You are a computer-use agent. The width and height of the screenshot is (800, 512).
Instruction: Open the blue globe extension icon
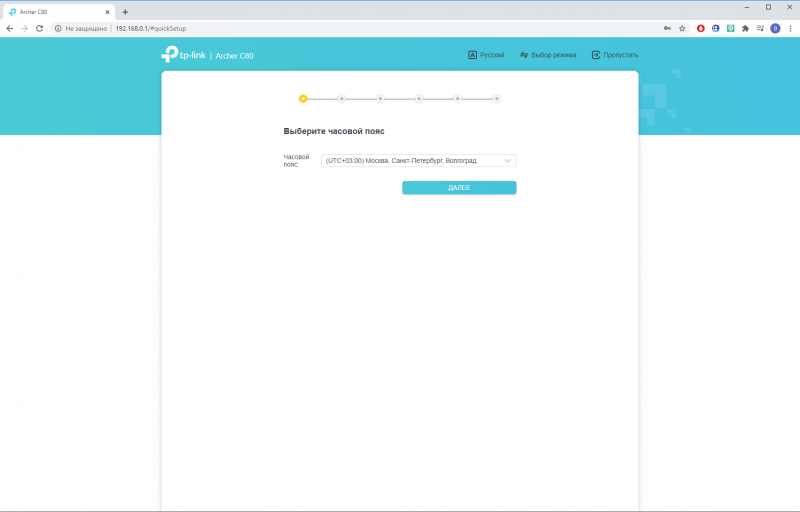[715, 29]
